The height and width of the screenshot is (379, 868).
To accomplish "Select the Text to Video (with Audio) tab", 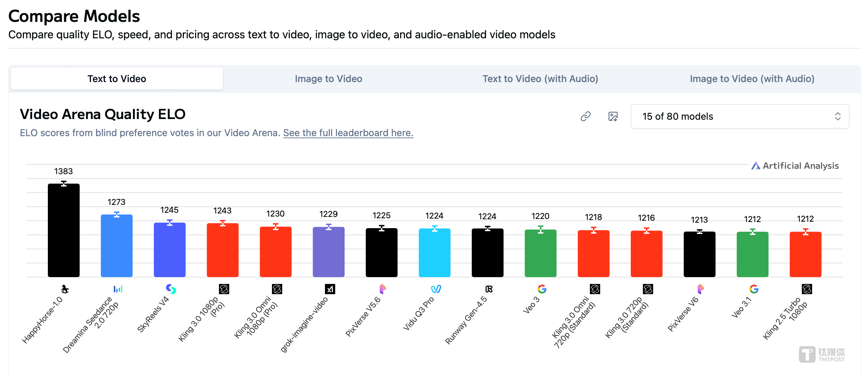I will point(540,79).
